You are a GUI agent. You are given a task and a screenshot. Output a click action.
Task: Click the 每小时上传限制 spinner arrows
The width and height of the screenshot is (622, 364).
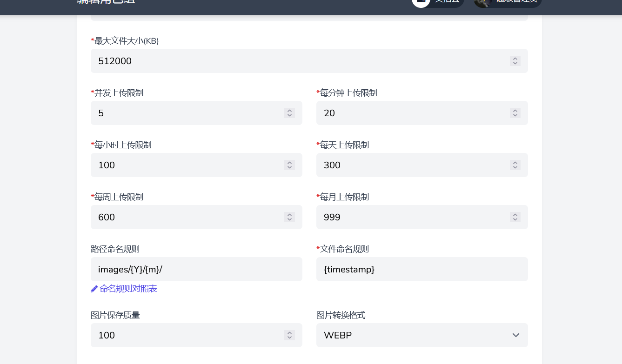pos(289,165)
